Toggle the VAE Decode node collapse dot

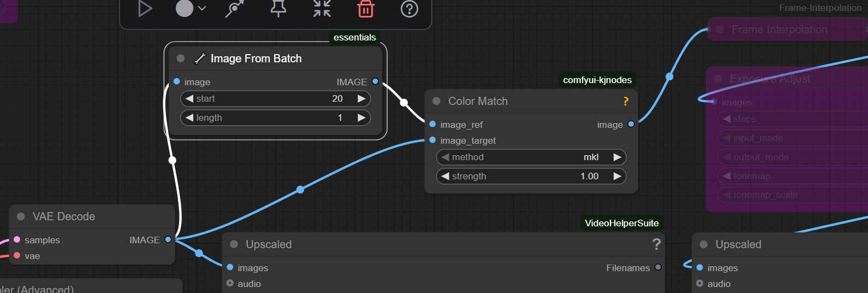coord(21,216)
